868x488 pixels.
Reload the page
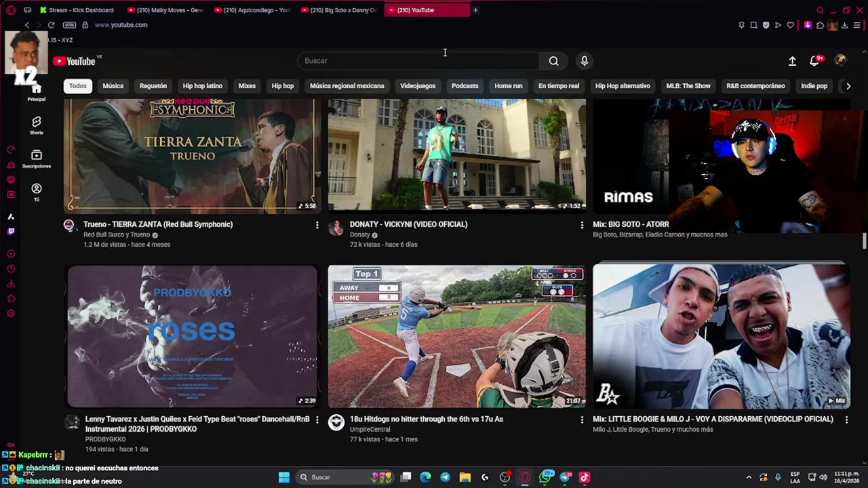pos(51,25)
